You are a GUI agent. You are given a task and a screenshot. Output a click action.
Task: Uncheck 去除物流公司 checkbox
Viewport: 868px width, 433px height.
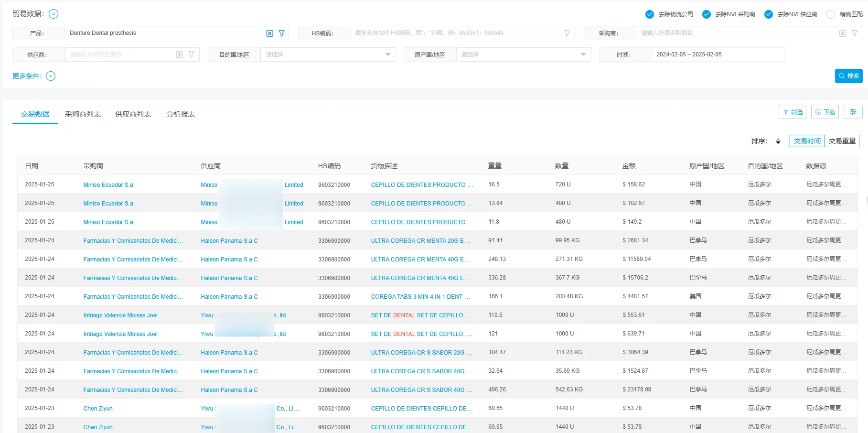(x=649, y=14)
